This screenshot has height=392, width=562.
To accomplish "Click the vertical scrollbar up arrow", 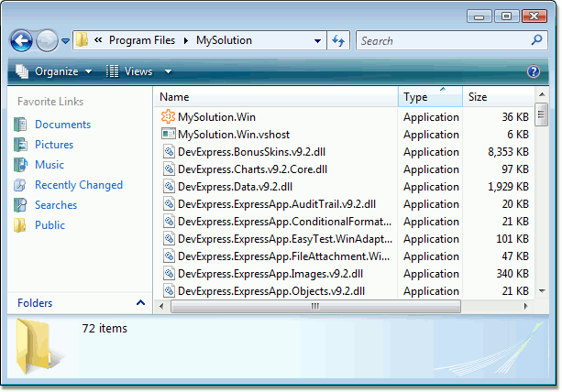I will (x=542, y=94).
